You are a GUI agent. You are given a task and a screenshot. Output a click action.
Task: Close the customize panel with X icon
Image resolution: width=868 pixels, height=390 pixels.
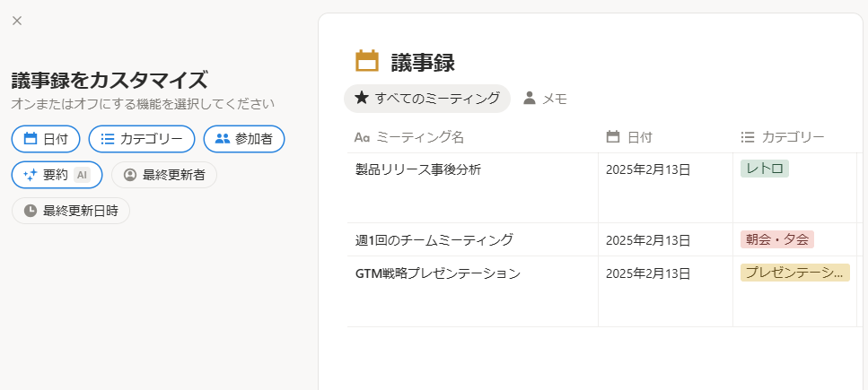point(17,21)
